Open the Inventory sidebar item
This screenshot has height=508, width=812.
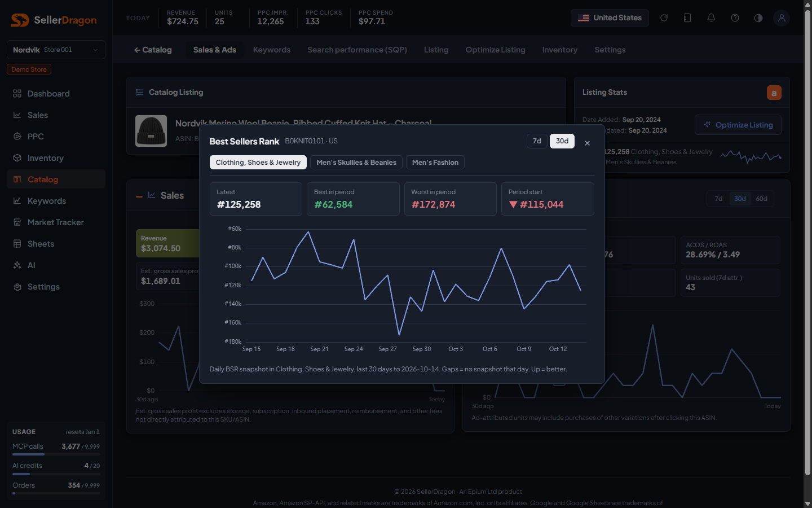click(x=56, y=158)
